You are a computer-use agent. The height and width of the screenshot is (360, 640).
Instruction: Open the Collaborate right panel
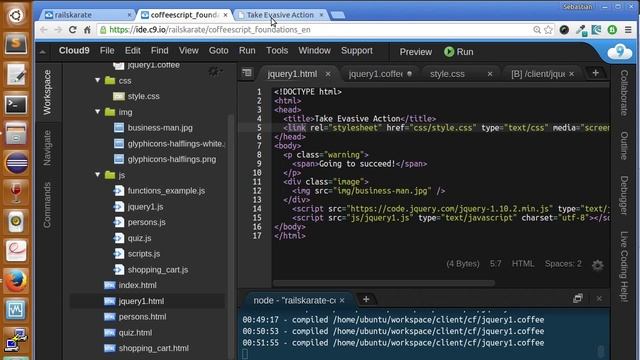pos(624,92)
